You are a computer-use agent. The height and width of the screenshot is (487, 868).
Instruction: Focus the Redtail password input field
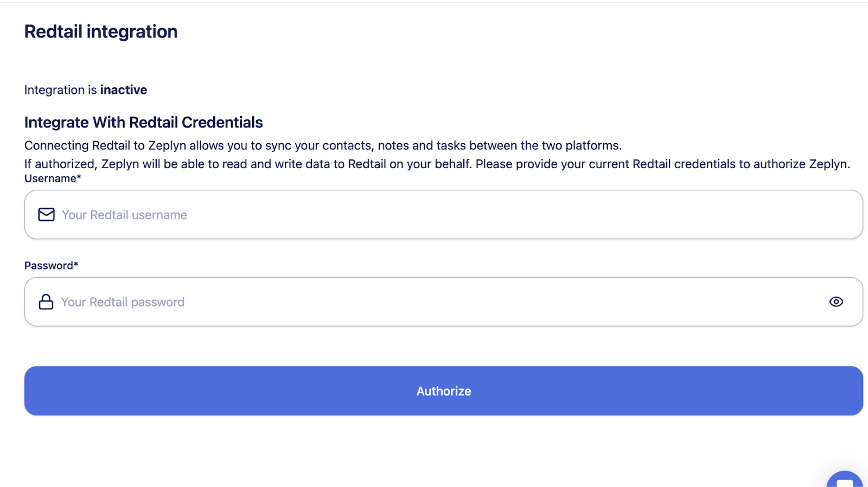click(x=434, y=302)
